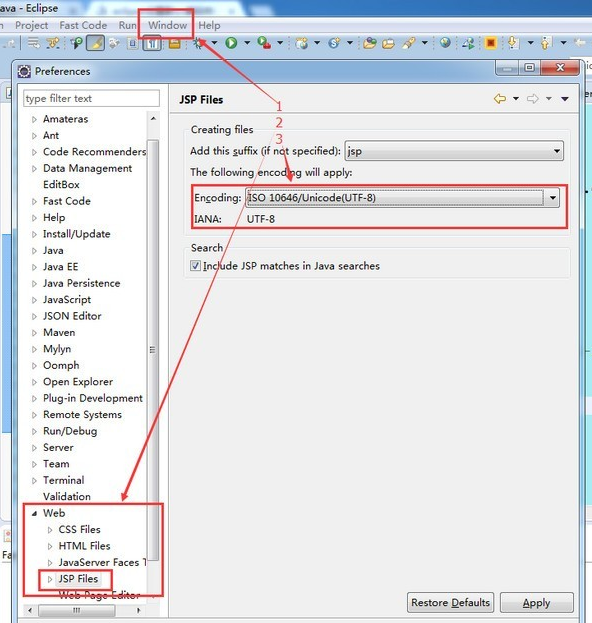Select the Remote Systems preference item
This screenshot has width=592, height=623.
[82, 415]
